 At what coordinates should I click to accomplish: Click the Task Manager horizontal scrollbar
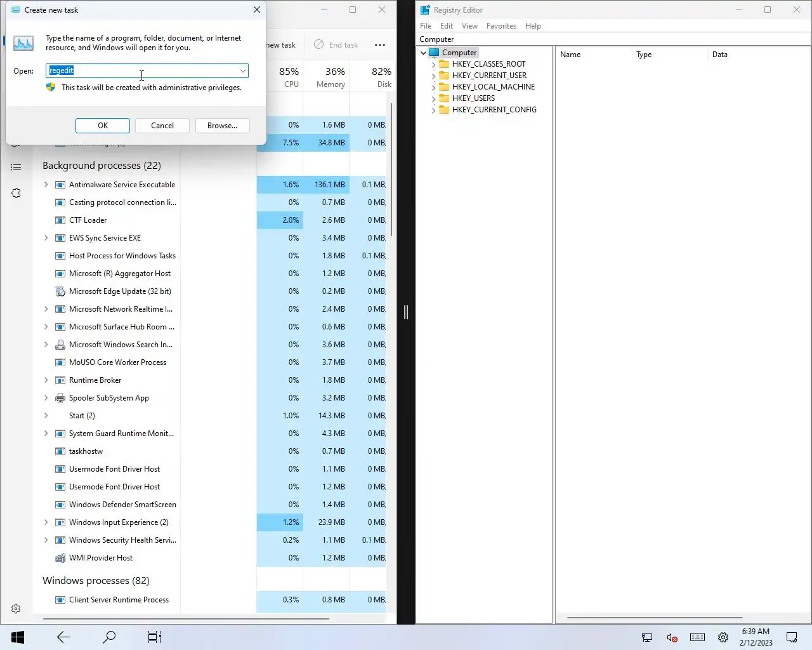(186, 618)
